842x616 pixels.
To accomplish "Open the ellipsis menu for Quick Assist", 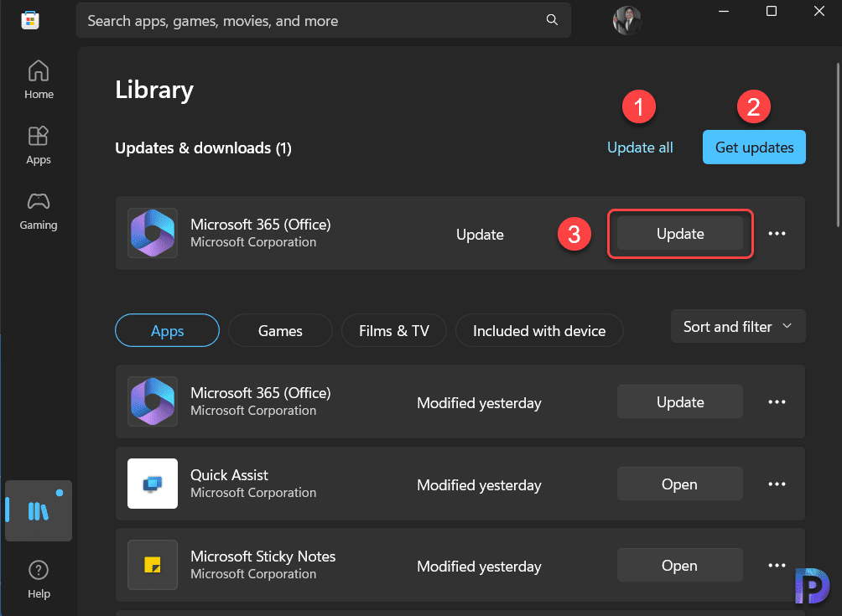I will pos(776,484).
